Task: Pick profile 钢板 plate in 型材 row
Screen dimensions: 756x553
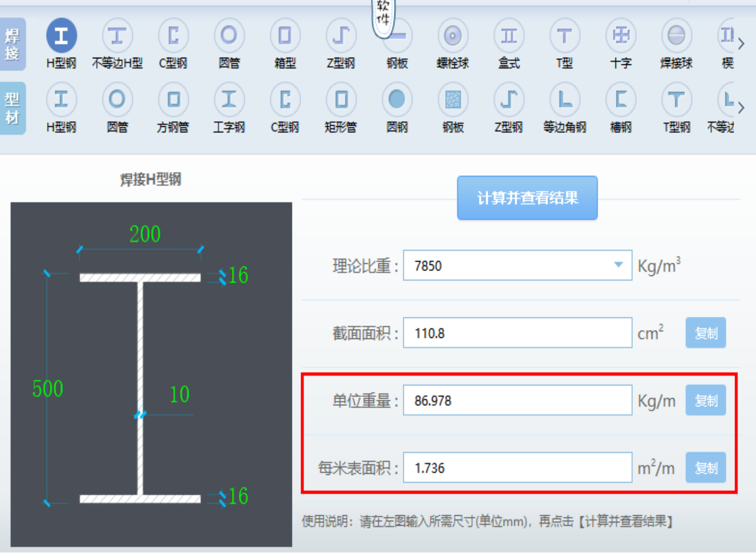Action: click(453, 100)
